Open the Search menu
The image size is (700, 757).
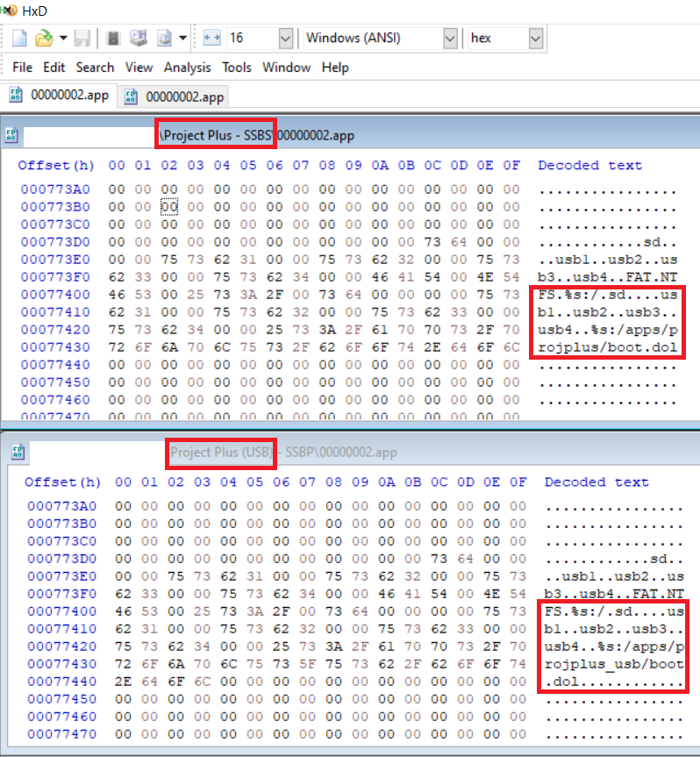tap(95, 68)
